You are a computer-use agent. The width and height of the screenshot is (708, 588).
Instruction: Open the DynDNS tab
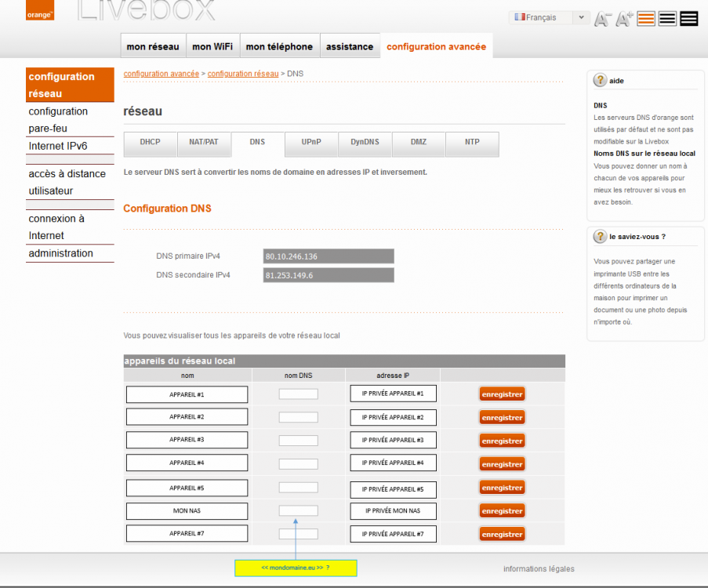(x=365, y=143)
